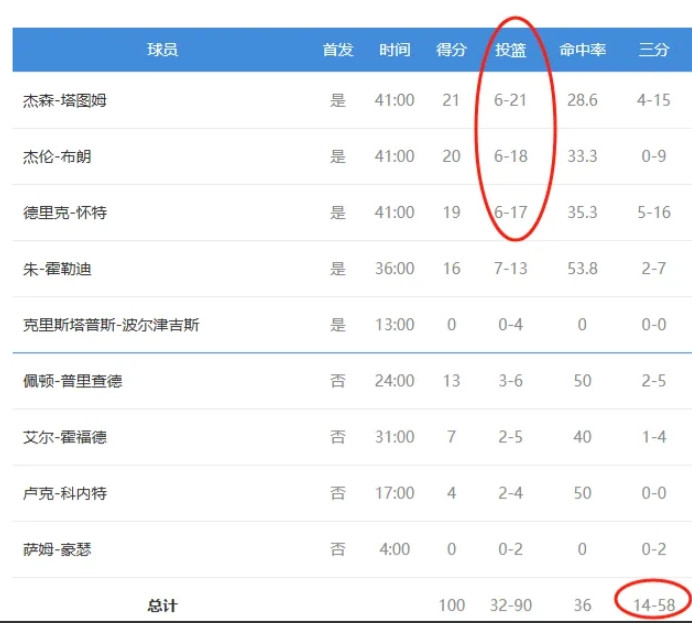Viewport: 692px width, 623px height.
Task: Select player name 佩顿-普里查德
Action: click(73, 381)
